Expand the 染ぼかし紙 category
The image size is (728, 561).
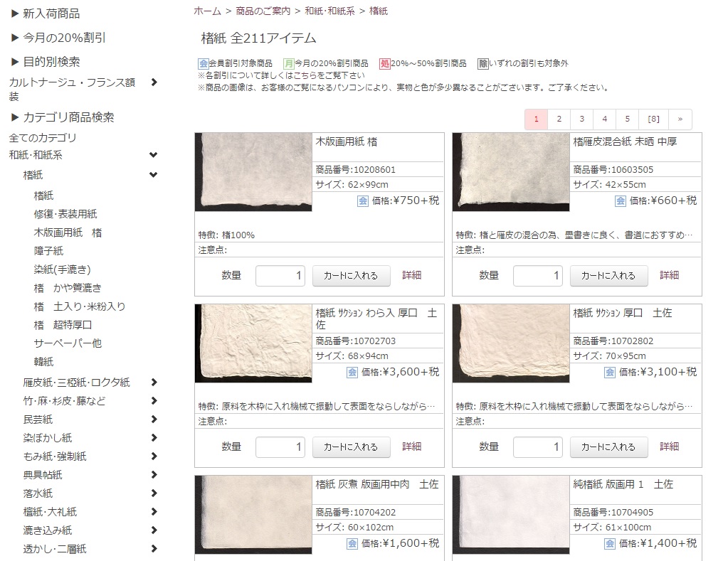tap(154, 437)
